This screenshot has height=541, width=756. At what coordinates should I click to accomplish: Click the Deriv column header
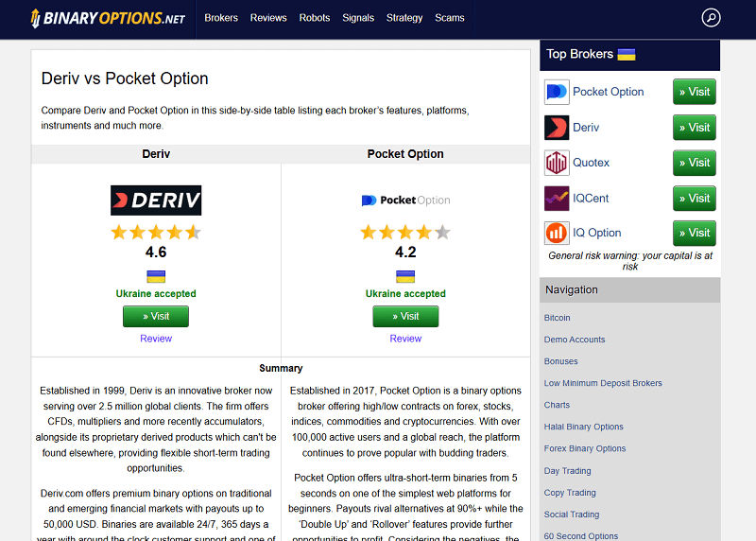(156, 154)
